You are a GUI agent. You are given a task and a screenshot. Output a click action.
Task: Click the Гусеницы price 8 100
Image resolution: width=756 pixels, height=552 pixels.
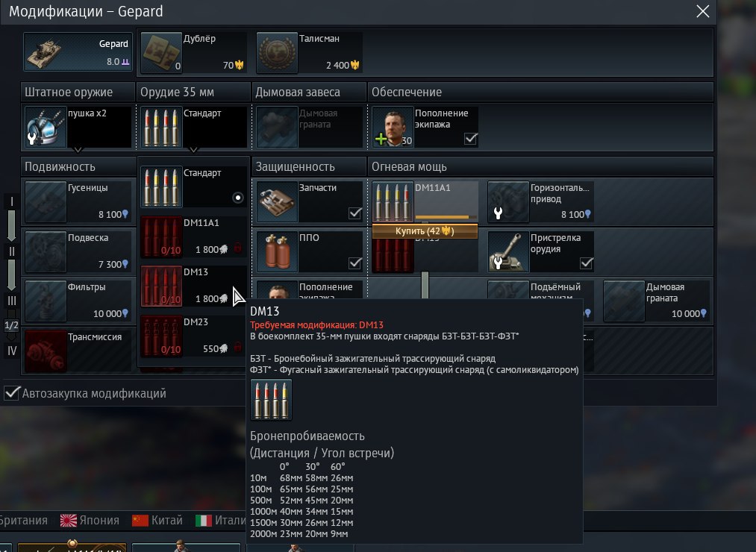[x=113, y=215]
